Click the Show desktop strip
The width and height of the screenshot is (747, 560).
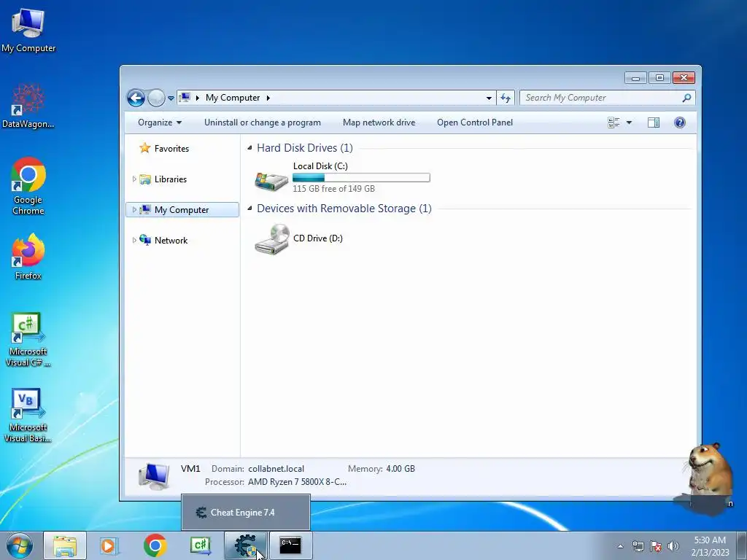pos(742,545)
